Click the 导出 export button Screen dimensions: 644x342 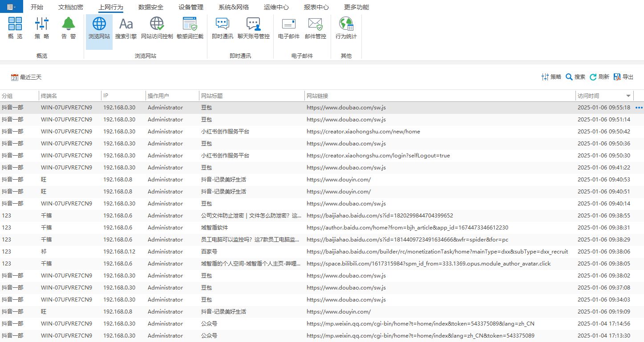pos(623,77)
